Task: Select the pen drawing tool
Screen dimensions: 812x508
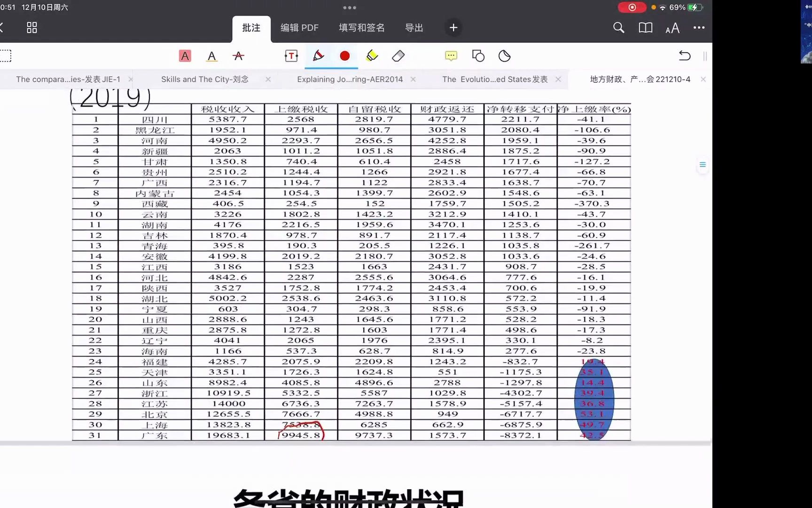Action: 318,56
